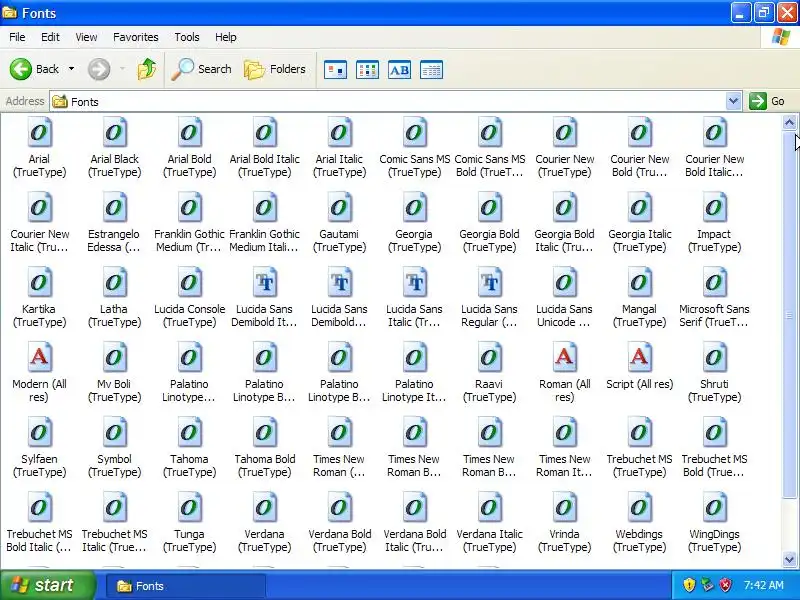Click the Georgia (TrueType) font icon
This screenshot has height=600, width=800.
pyautogui.click(x=414, y=208)
